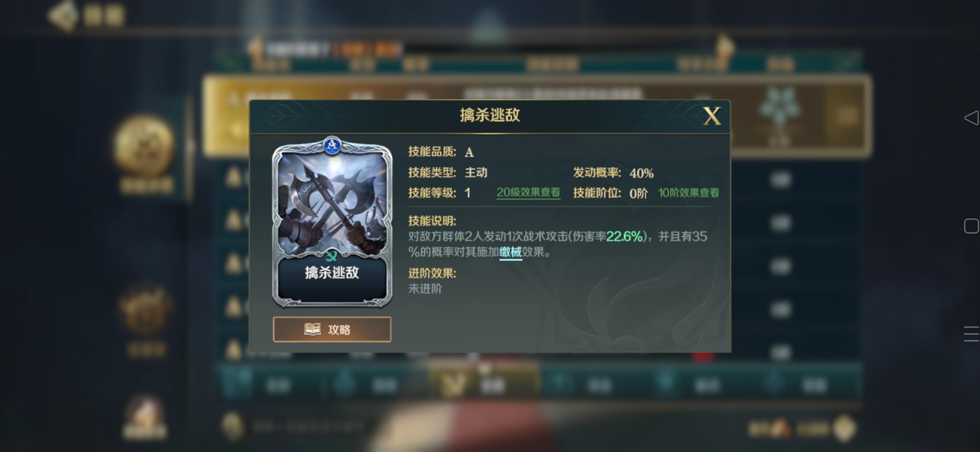This screenshot has height=452, width=980.
Task: Select the 擒杀逃敌 skill card artwork
Action: [332, 203]
